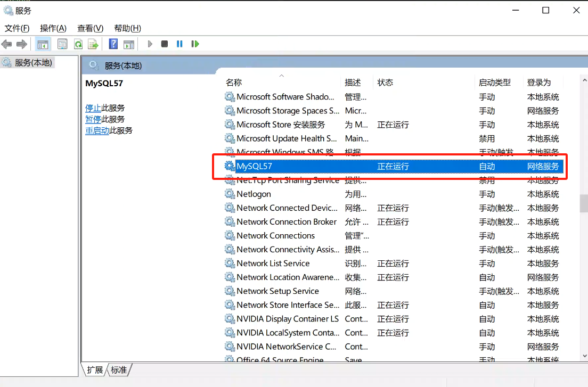Sort by the 启动类型 column header

(499, 83)
